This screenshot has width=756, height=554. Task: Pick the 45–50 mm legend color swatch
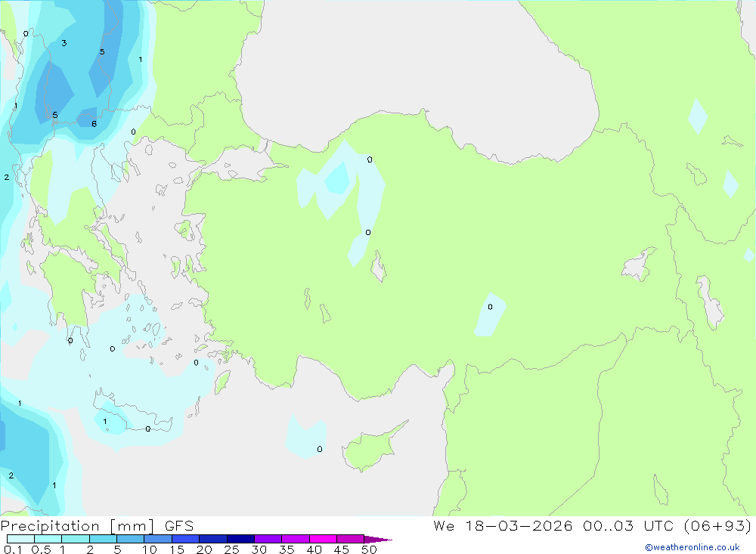coord(350,539)
